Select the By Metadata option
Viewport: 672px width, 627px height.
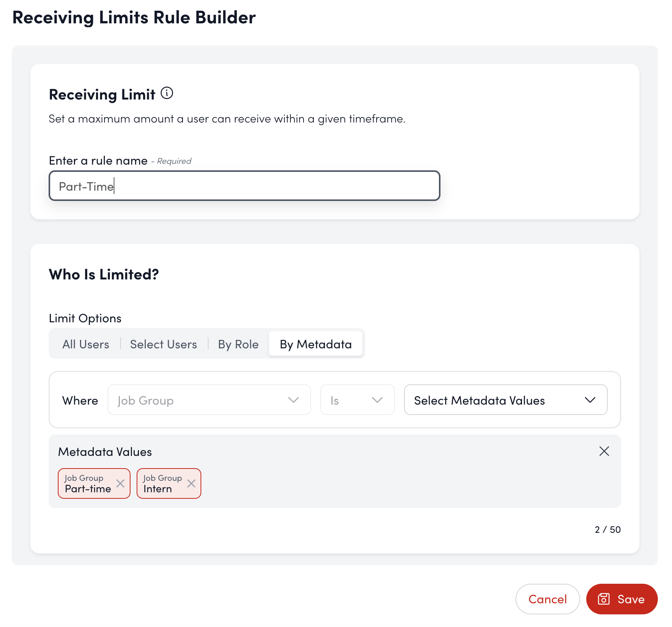[315, 344]
